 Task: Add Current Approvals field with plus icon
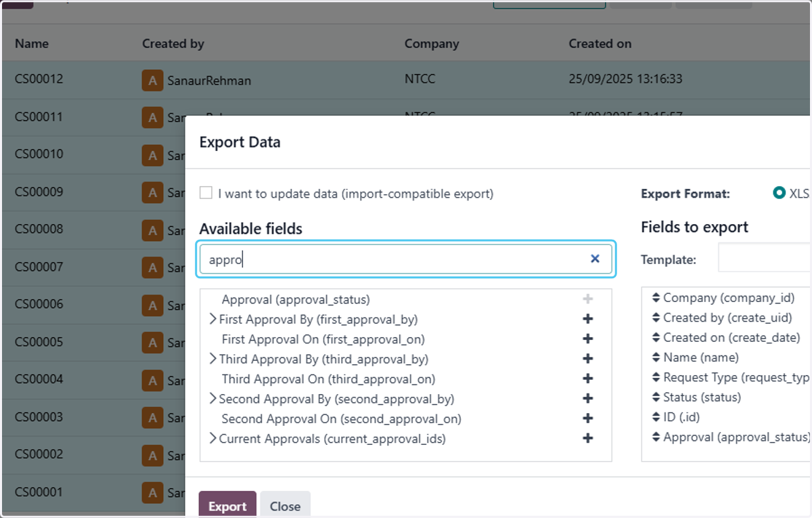(x=588, y=438)
